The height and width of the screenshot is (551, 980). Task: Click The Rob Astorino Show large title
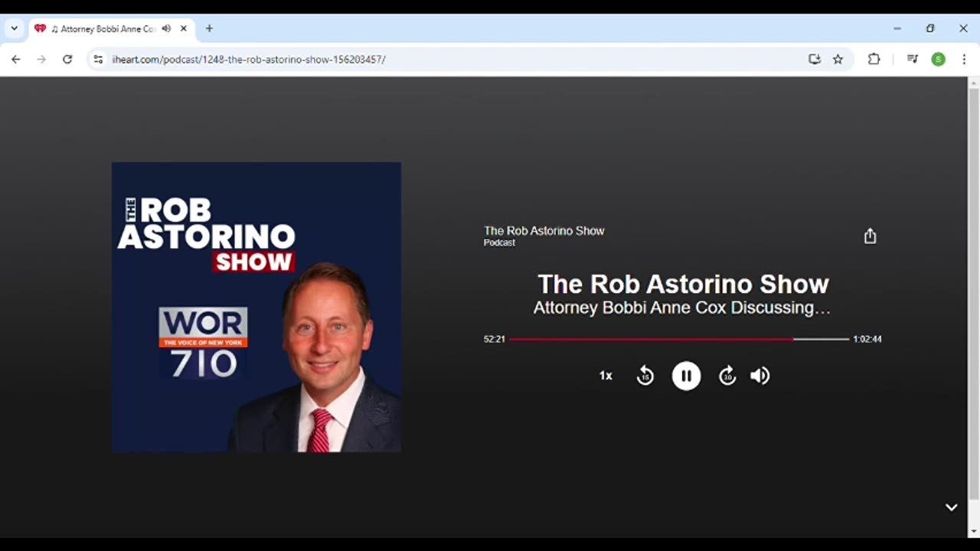(x=683, y=284)
